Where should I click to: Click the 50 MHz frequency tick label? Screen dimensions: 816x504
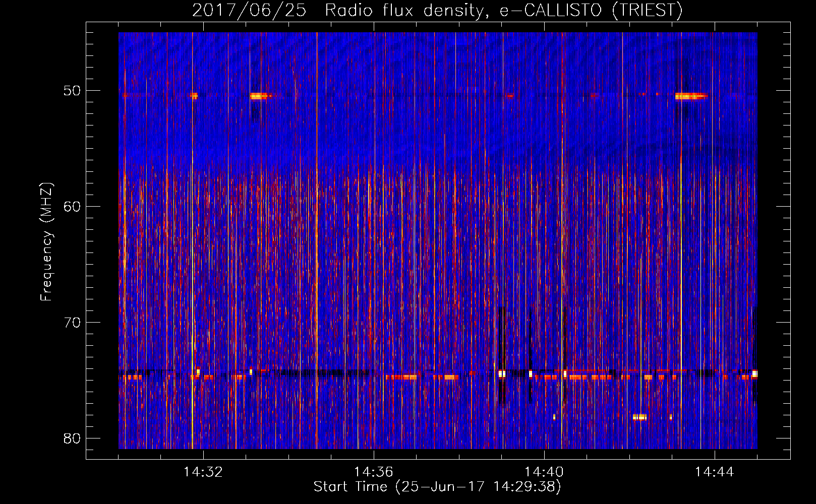click(72, 91)
